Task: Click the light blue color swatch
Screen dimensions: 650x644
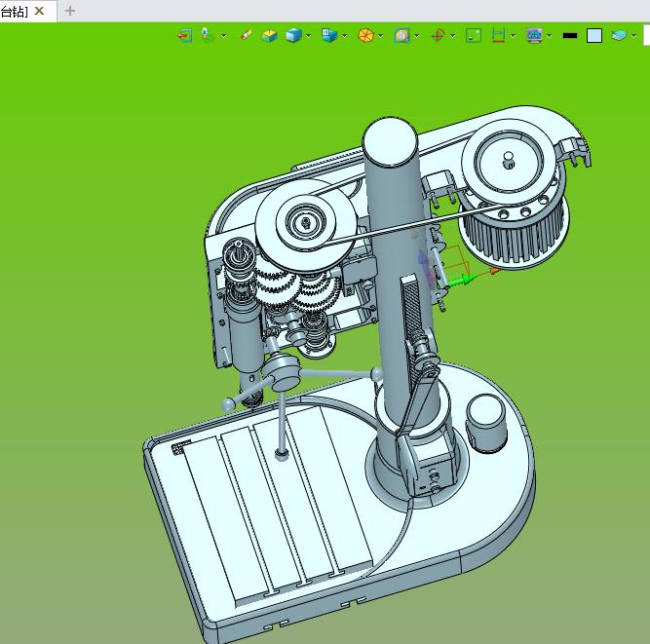Action: 594,36
